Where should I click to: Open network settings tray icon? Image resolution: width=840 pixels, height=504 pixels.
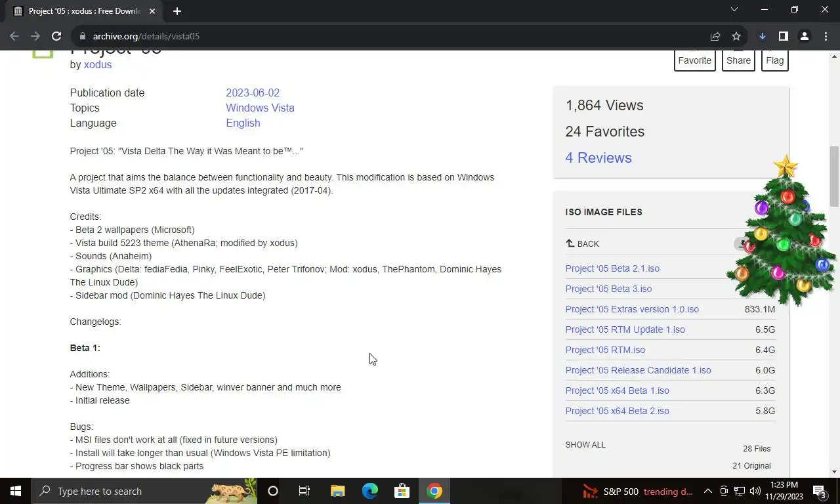pos(740,491)
